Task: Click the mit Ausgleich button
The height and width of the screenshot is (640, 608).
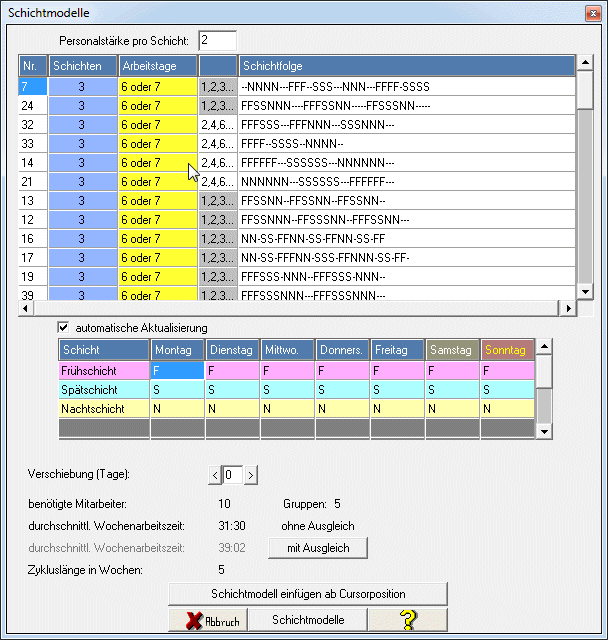Action: [x=318, y=548]
